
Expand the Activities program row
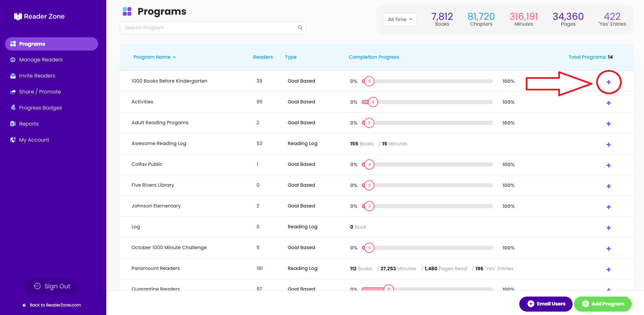(608, 103)
